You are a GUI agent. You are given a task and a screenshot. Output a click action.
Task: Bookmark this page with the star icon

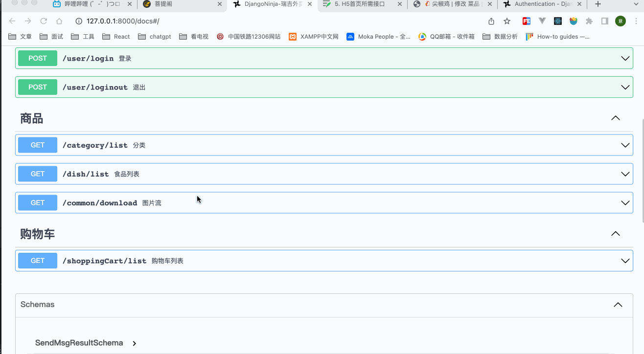(507, 21)
